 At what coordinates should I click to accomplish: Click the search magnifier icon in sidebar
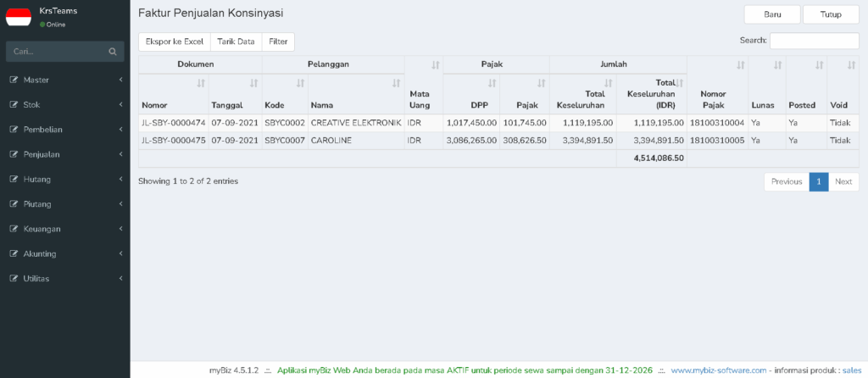click(113, 52)
